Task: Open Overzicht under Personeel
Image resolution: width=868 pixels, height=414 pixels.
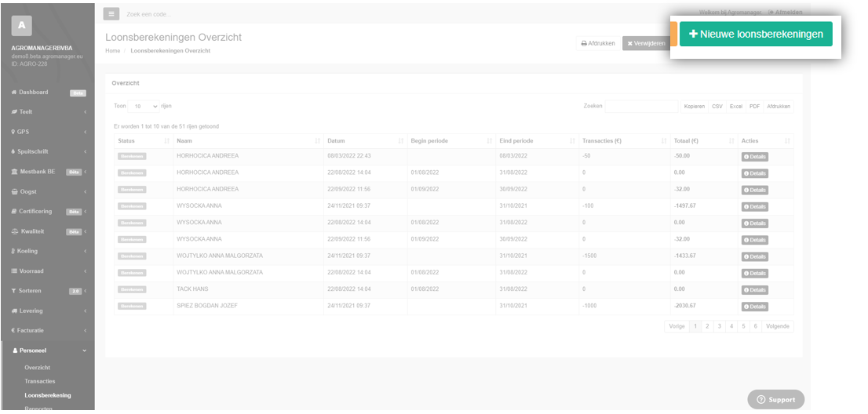Action: [37, 368]
